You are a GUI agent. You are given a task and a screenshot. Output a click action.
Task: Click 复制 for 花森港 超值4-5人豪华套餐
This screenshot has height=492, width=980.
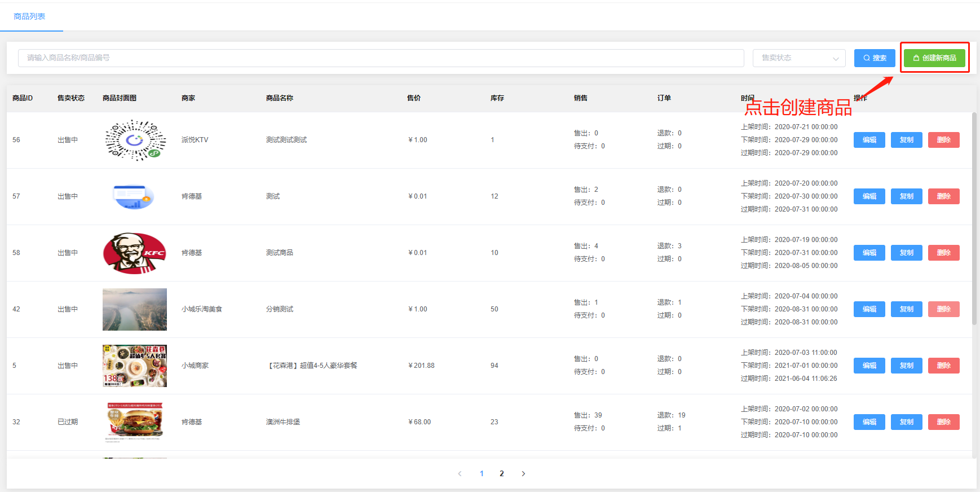coord(907,366)
